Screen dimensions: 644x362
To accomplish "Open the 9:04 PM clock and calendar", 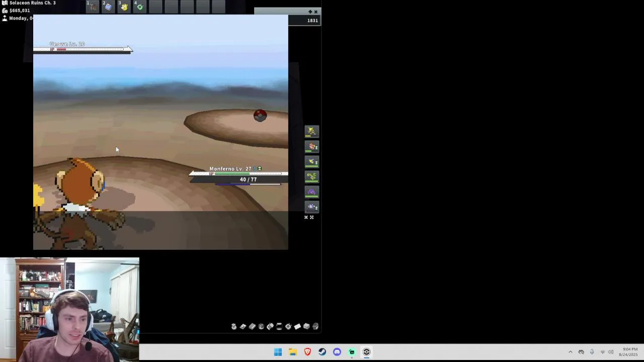I will coord(629,352).
